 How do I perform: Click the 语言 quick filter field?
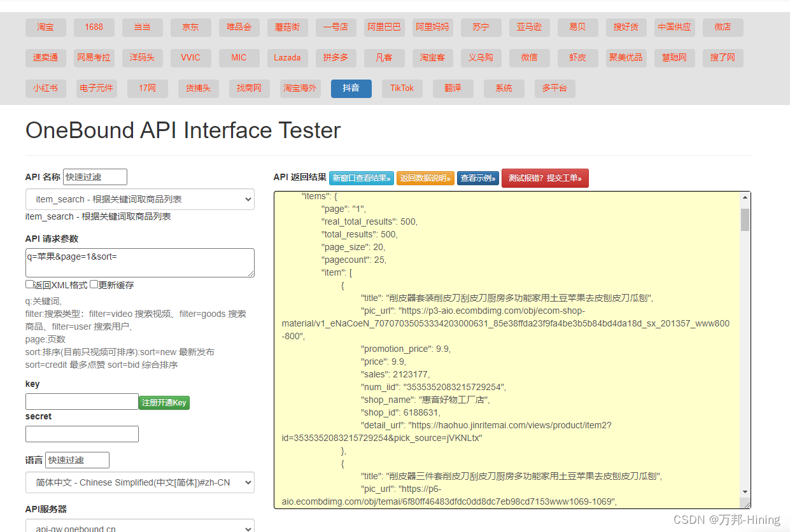[77, 460]
